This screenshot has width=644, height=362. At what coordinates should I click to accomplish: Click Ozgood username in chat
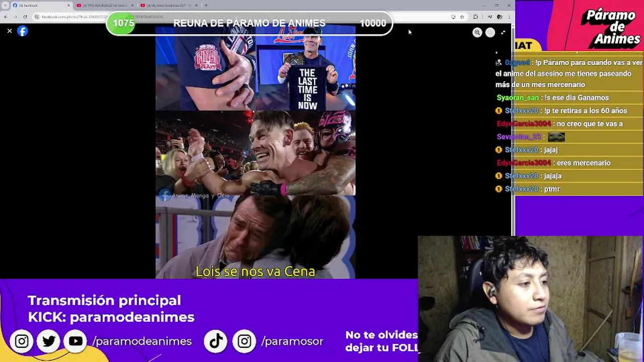[x=518, y=62]
